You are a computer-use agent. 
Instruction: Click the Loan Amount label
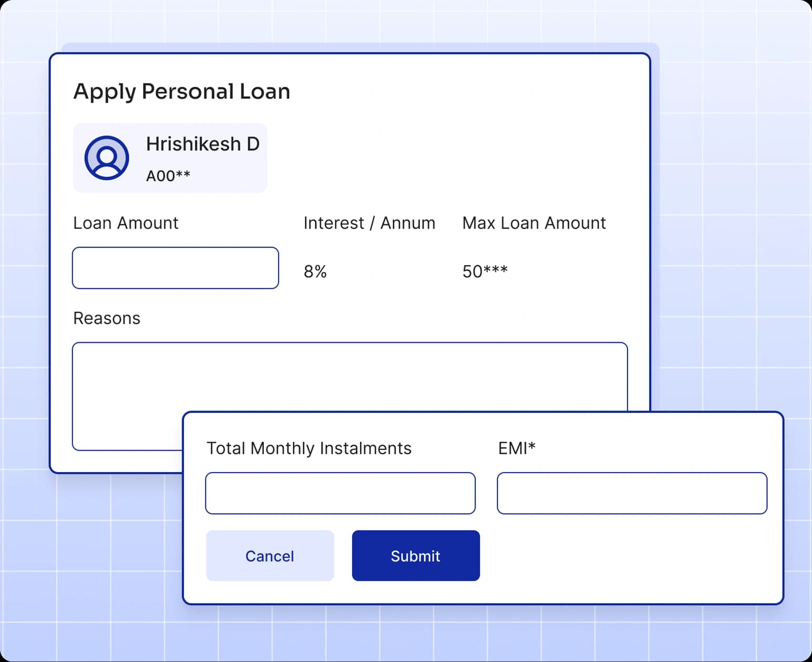click(126, 223)
